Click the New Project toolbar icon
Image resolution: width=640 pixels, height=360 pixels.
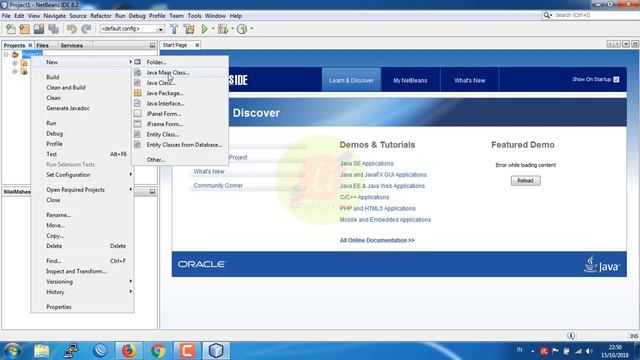(x=24, y=29)
